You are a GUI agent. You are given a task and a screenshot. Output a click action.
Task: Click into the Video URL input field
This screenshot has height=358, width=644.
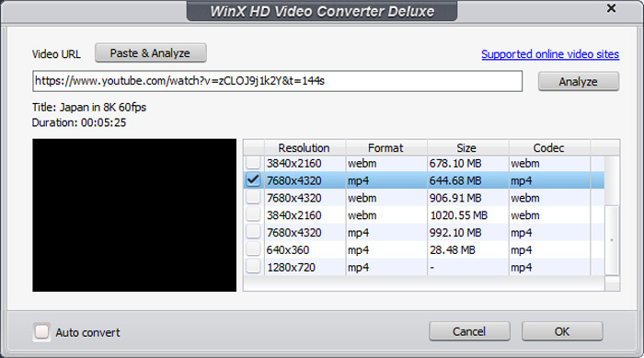[277, 81]
